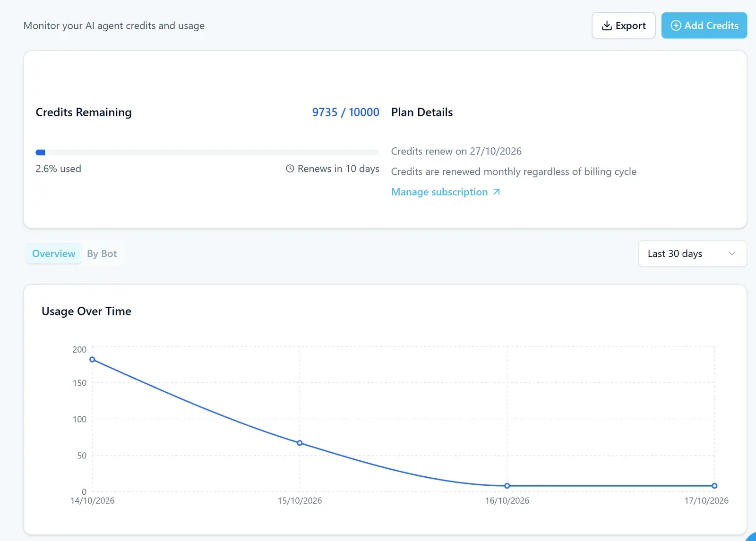Click the Credits Remaining heading
The image size is (756, 541).
[84, 112]
